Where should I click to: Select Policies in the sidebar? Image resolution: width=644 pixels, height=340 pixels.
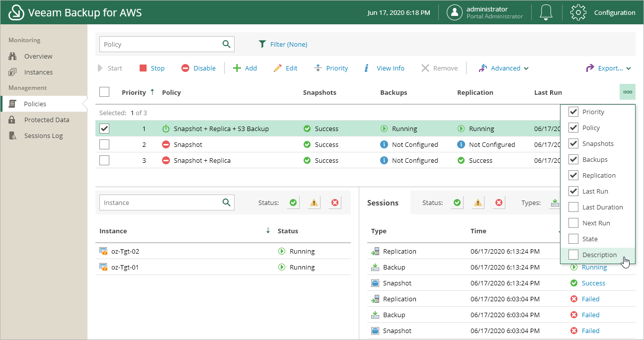35,104
